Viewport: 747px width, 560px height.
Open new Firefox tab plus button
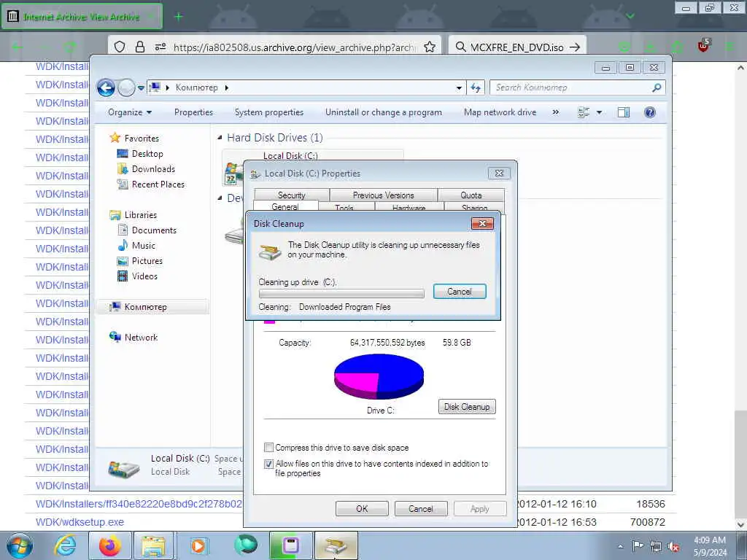178,17
